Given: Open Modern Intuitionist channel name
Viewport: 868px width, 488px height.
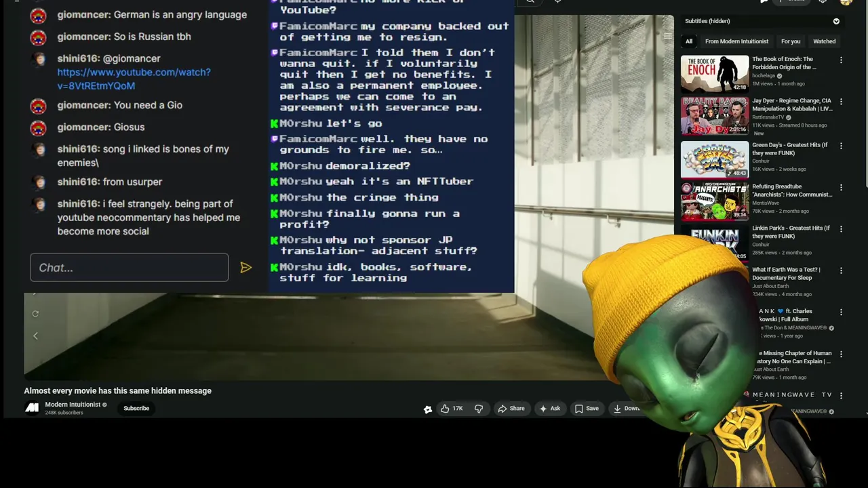Looking at the screenshot, I should (x=73, y=405).
